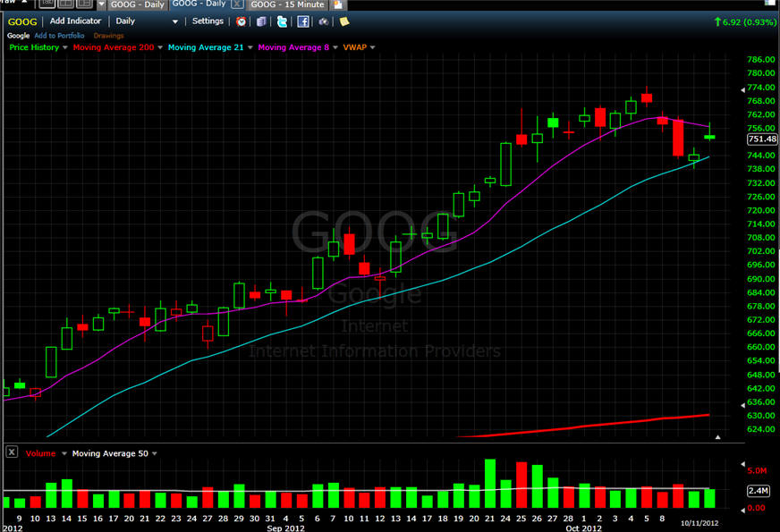
Task: Select the third layout icon in top bar
Action: tap(84, 4)
